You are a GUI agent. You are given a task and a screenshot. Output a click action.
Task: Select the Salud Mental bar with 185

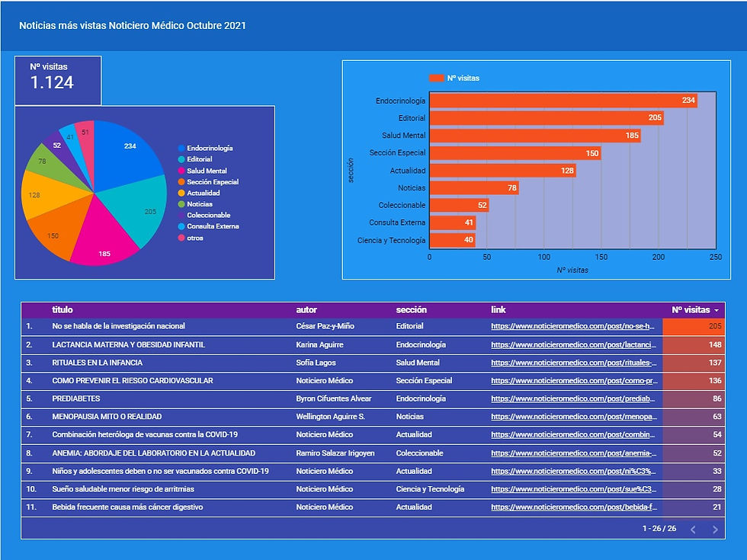(535, 136)
